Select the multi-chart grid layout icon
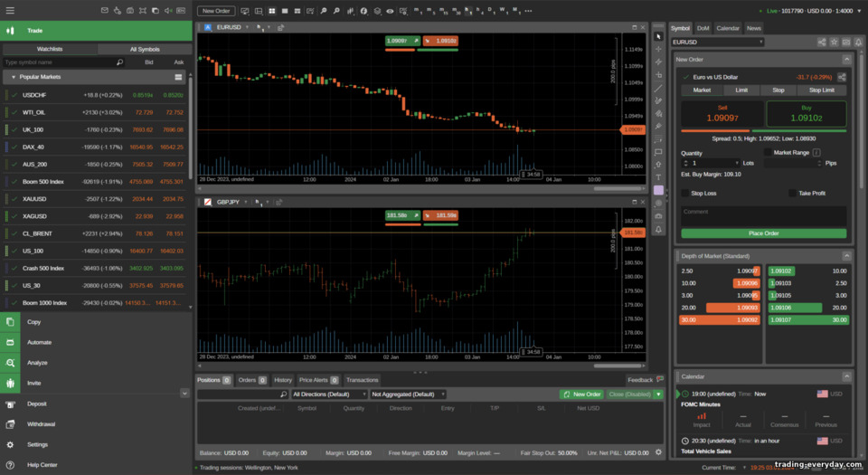 point(272,11)
